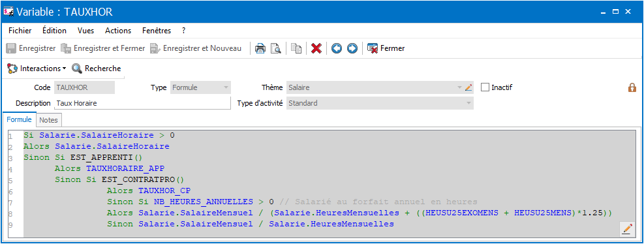This screenshot has width=644, height=244.
Task: Click formula line 'Alors TAUXHOR_CP'
Action: point(149,191)
